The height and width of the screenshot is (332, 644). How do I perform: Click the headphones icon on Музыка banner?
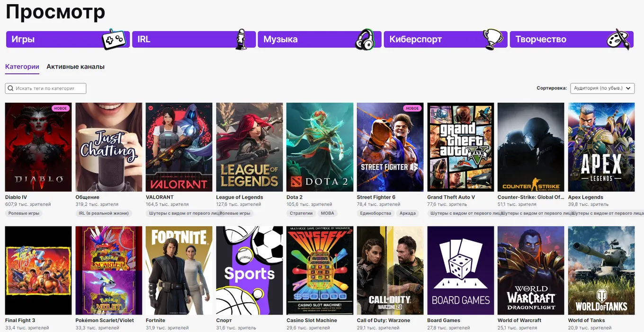(x=365, y=39)
